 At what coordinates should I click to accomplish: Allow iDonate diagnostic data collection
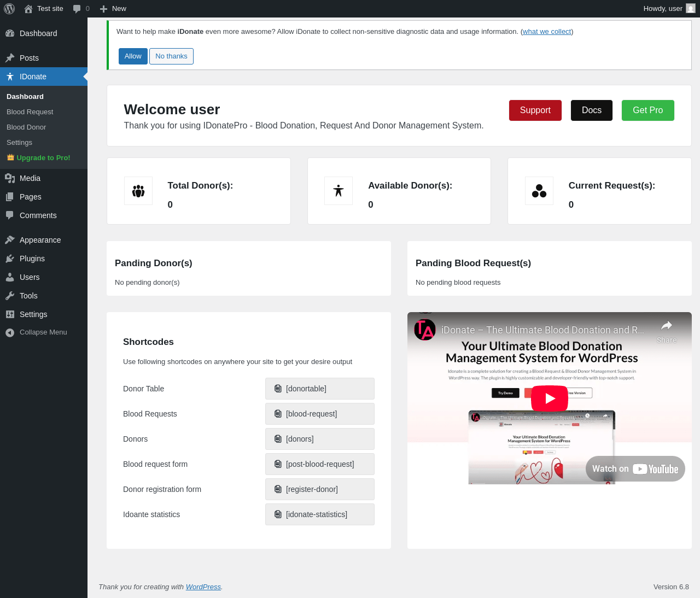pyautogui.click(x=133, y=56)
